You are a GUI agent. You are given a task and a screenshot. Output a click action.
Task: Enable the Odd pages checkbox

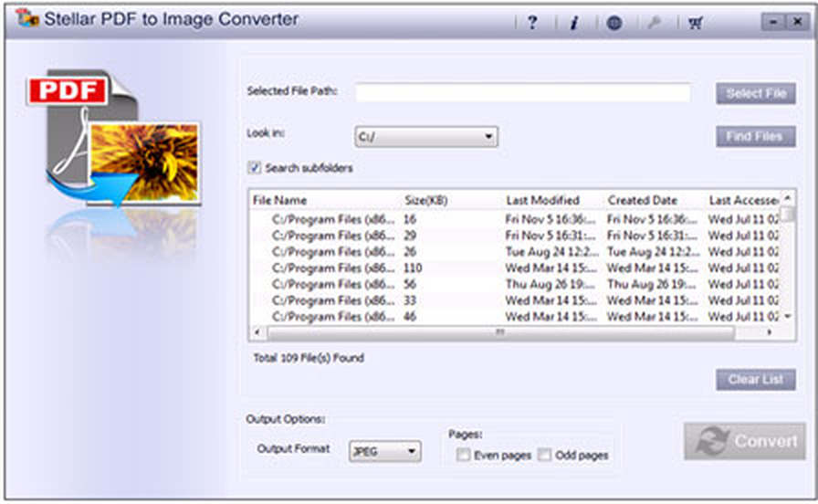[544, 455]
